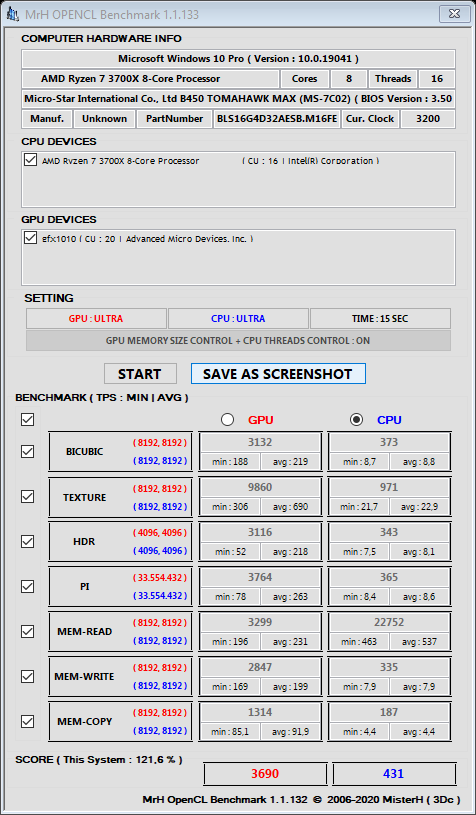Viewport: 476px width, 815px height.
Task: Change the TIME : 15 SEC setting
Action: (x=380, y=319)
